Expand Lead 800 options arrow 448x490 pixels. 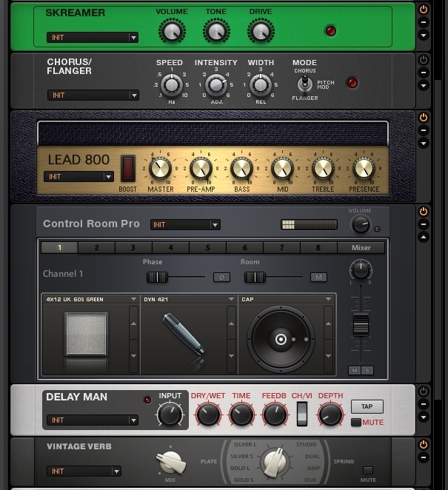pos(424,144)
